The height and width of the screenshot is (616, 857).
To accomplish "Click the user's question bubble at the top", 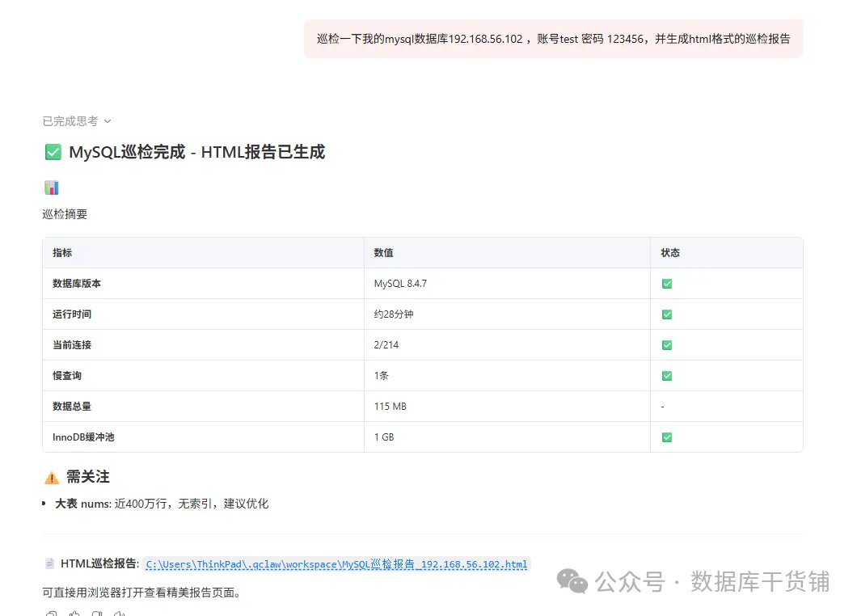I will click(552, 38).
